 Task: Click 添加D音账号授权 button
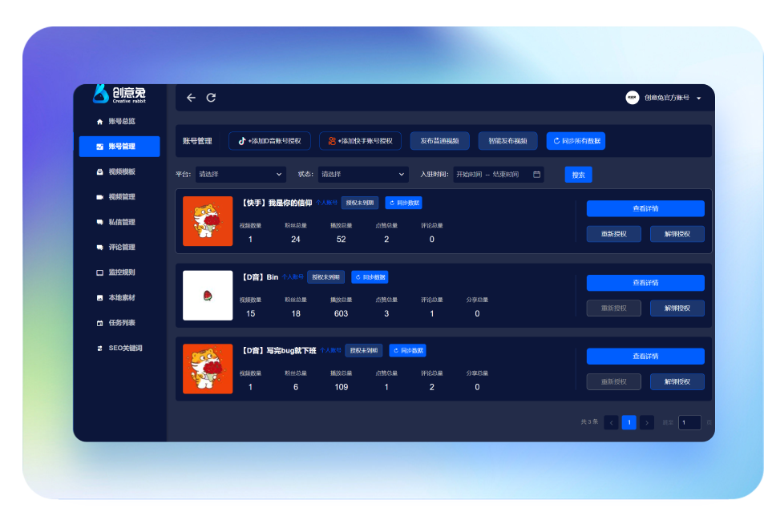click(x=269, y=141)
